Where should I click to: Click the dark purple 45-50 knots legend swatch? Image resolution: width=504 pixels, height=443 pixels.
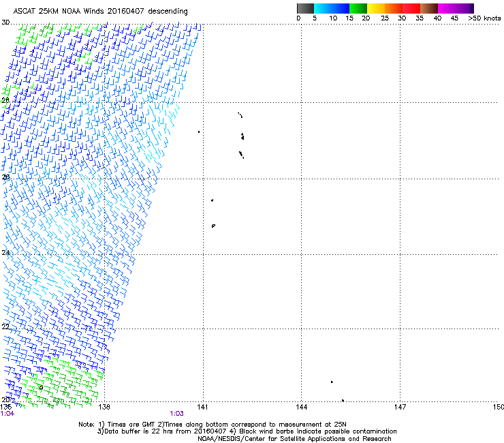[x=464, y=8]
